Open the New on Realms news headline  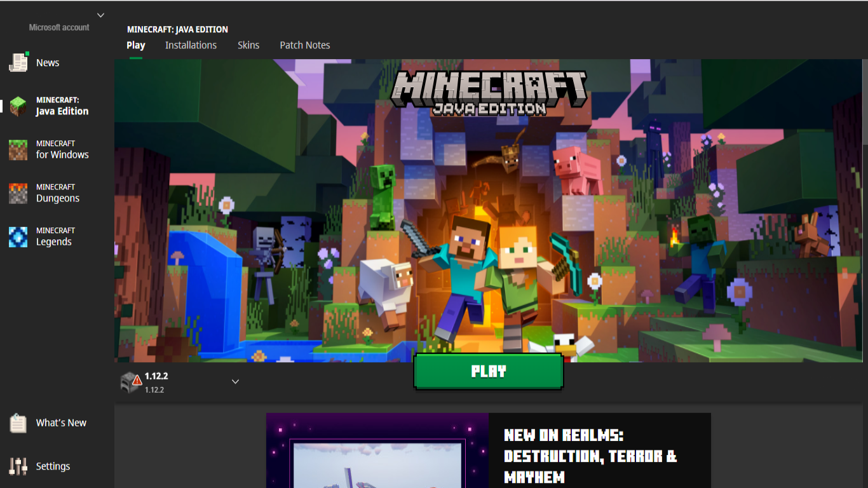coord(590,456)
